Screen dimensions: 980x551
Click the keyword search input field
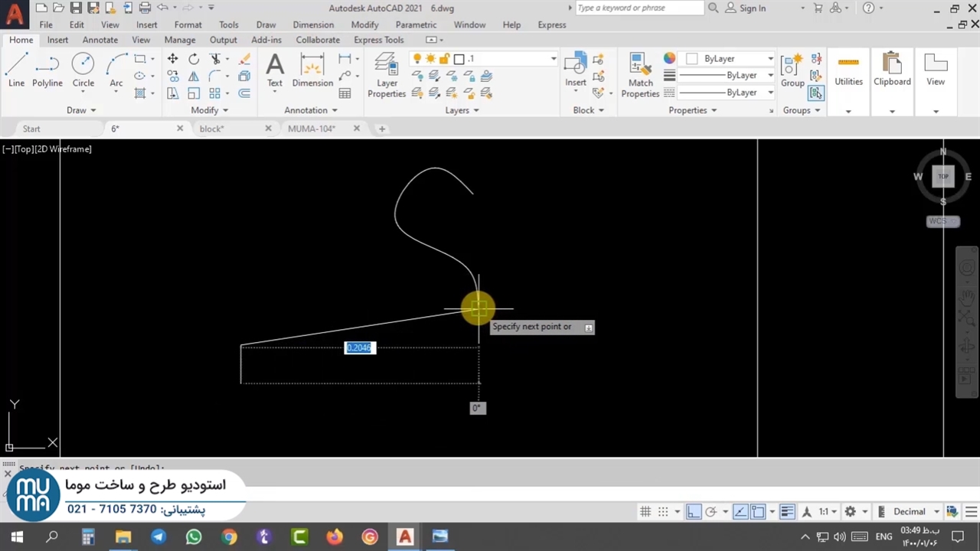point(638,8)
